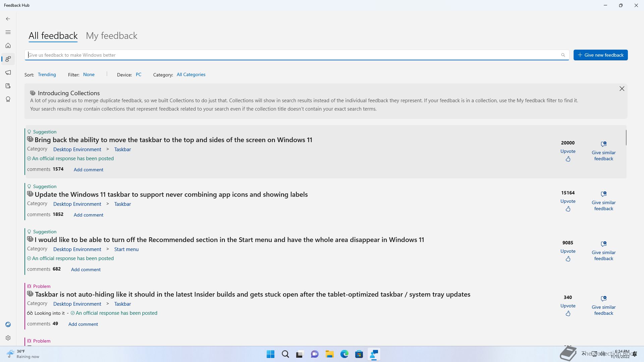The image size is (644, 362).
Task: Open Settings gear in sidebar
Action: pyautogui.click(x=8, y=338)
